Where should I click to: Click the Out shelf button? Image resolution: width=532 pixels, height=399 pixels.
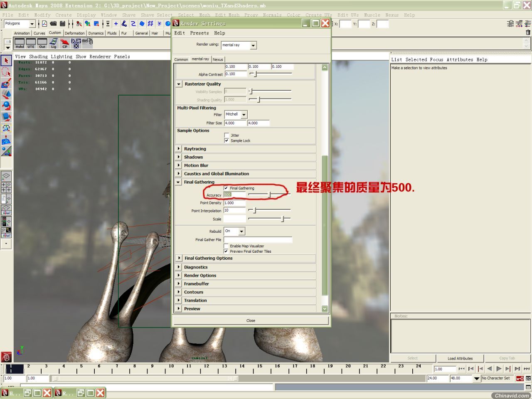pyautogui.click(x=42, y=43)
